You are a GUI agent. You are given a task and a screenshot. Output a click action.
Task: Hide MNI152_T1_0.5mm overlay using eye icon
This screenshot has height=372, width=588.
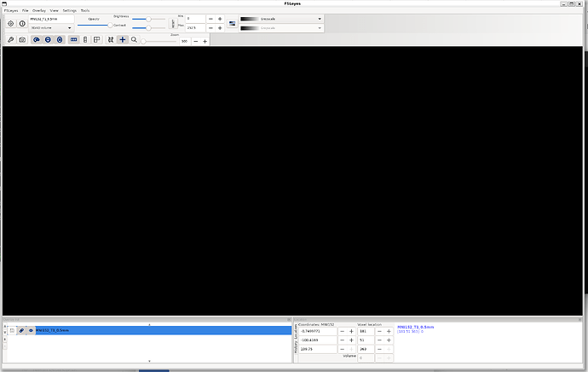31,329
